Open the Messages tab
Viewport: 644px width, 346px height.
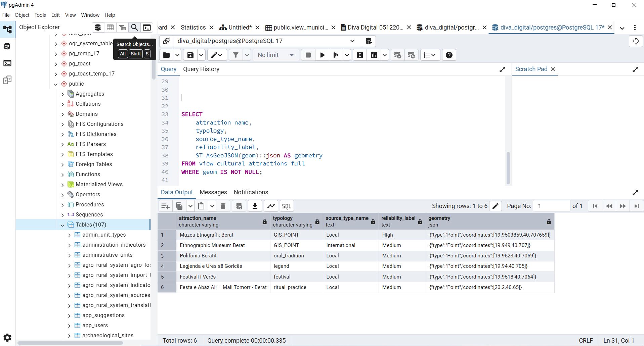tap(213, 192)
